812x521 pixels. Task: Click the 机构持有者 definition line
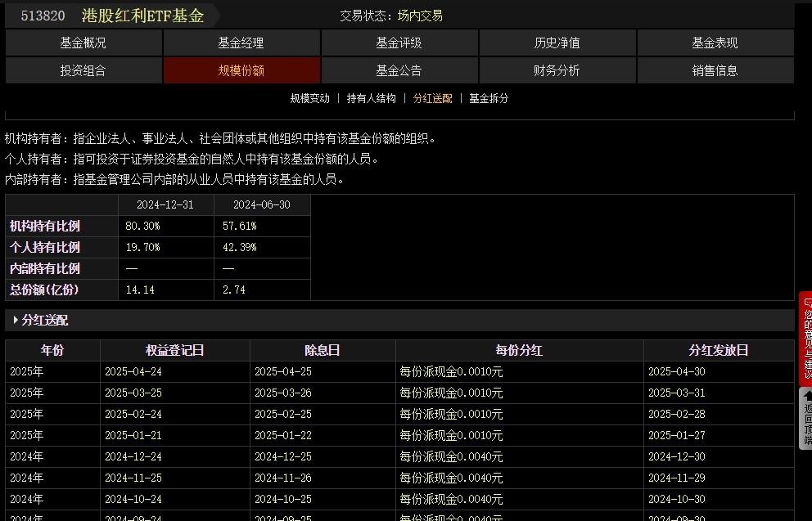pos(221,139)
